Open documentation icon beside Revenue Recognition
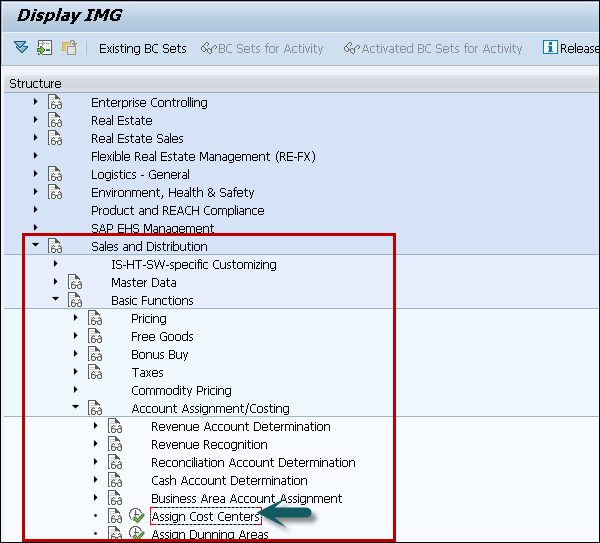 (x=115, y=445)
